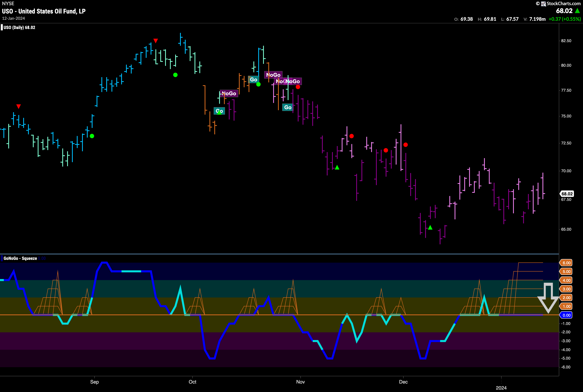This screenshot has height=392, width=583.
Task: Click the rightmost NoGo label before November
Action: click(x=293, y=81)
